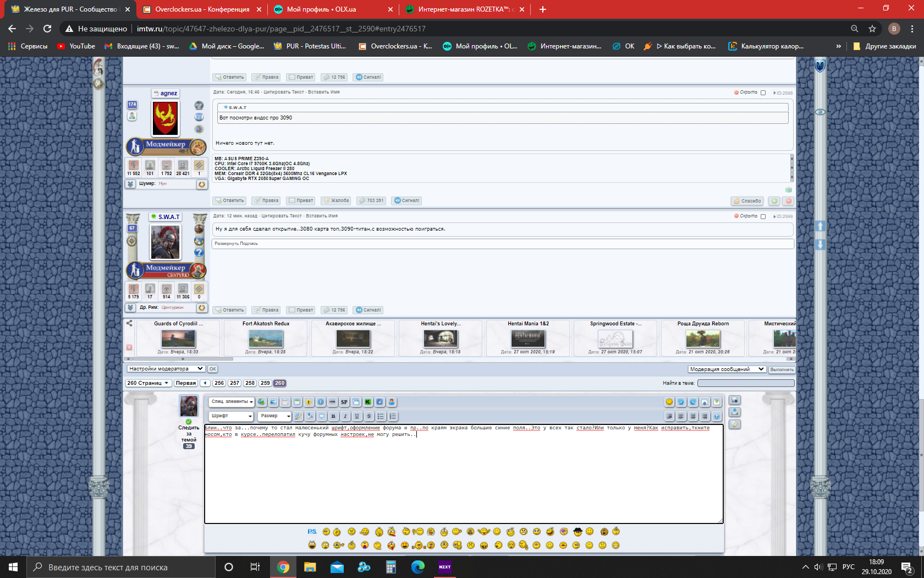Click the italic formatting icon in editor

point(345,416)
